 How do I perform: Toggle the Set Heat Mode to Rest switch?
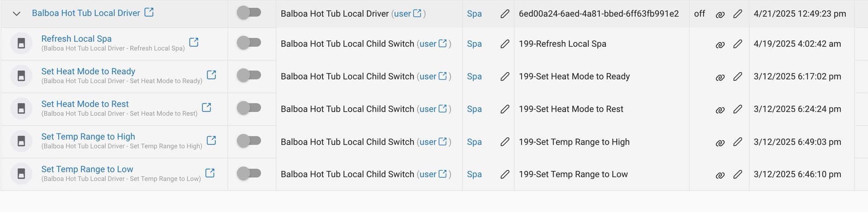[x=249, y=108]
